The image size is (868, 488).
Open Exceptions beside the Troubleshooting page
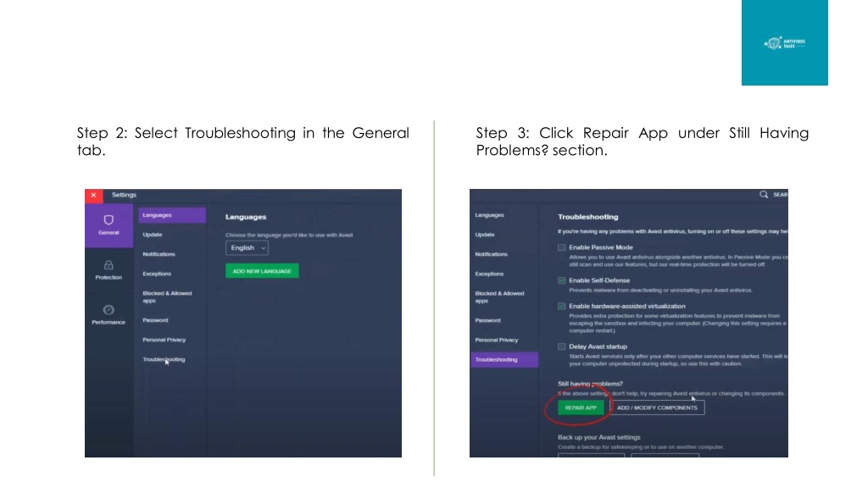coord(490,274)
